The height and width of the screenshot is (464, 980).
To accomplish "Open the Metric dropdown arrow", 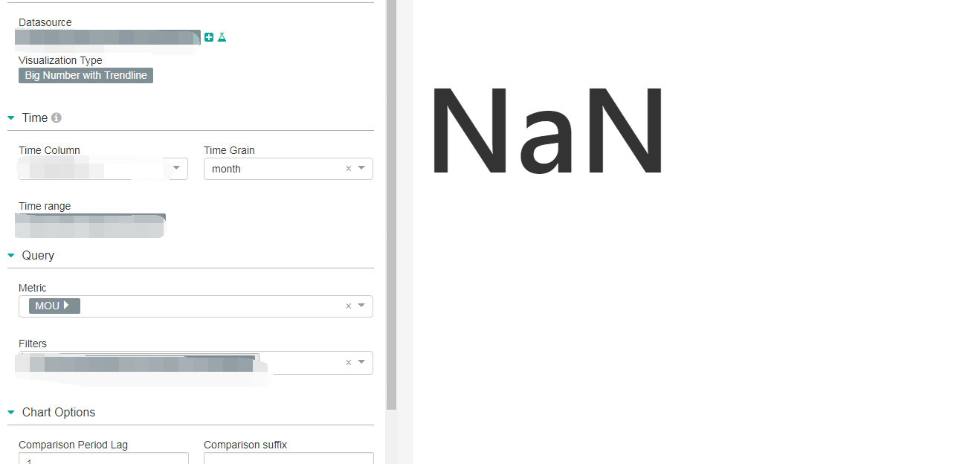I will (361, 305).
